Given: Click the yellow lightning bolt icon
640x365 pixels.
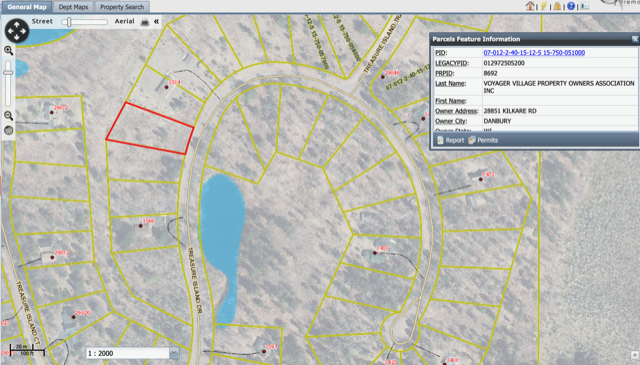Looking at the screenshot, I should (544, 6).
